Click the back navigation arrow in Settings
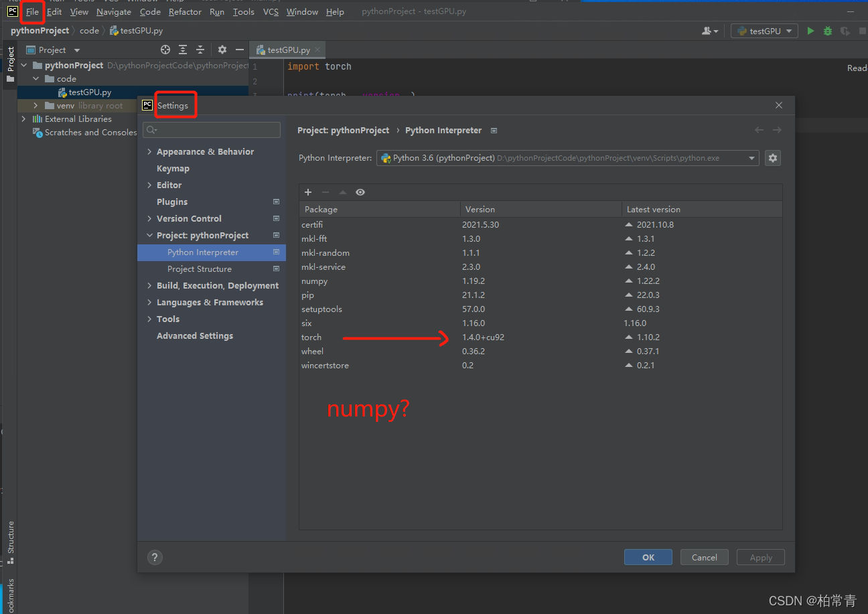The image size is (868, 614). point(759,130)
